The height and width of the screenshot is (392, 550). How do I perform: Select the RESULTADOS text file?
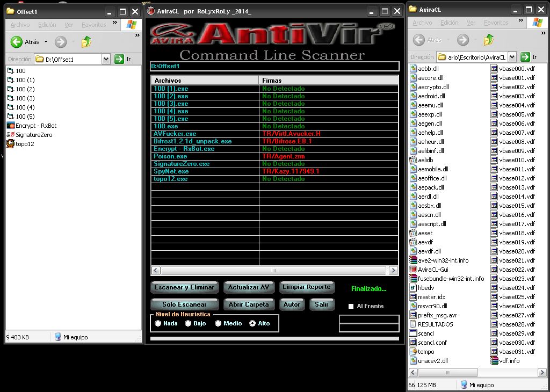431,324
